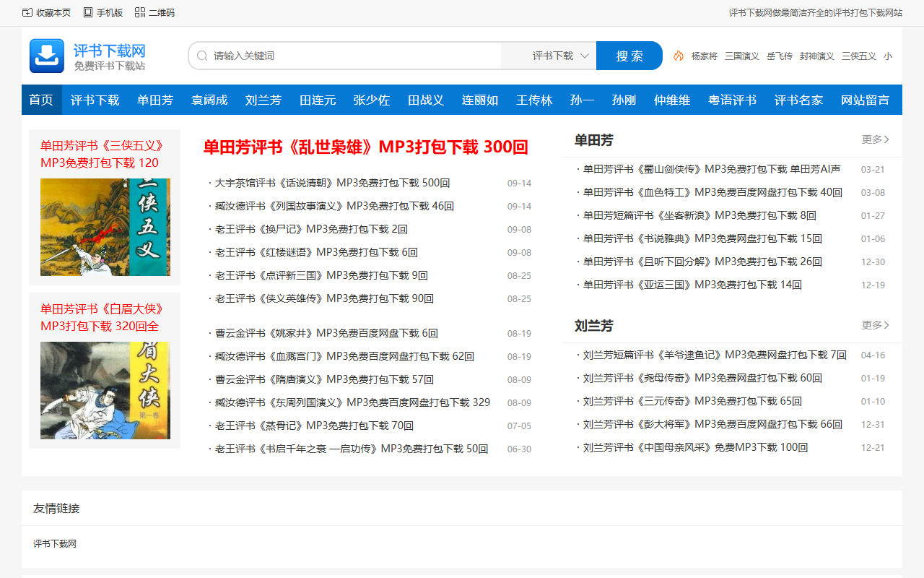924x578 pixels.
Task: Open headline 单田芳评书《乱世枭雄》 300回
Action: [366, 147]
